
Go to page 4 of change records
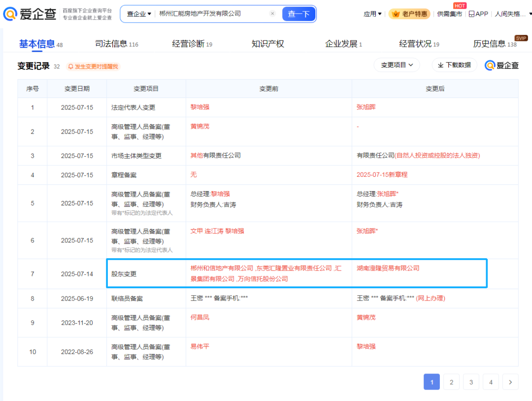click(491, 382)
